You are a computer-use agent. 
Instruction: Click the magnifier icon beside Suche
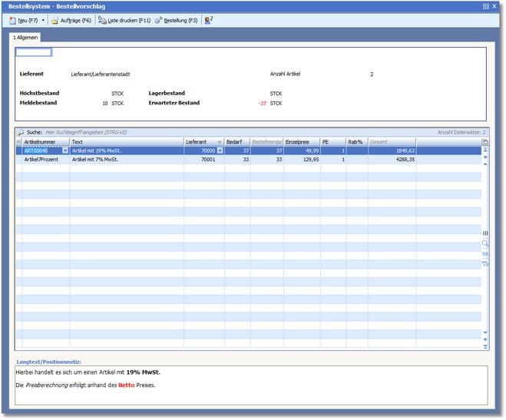click(x=21, y=132)
